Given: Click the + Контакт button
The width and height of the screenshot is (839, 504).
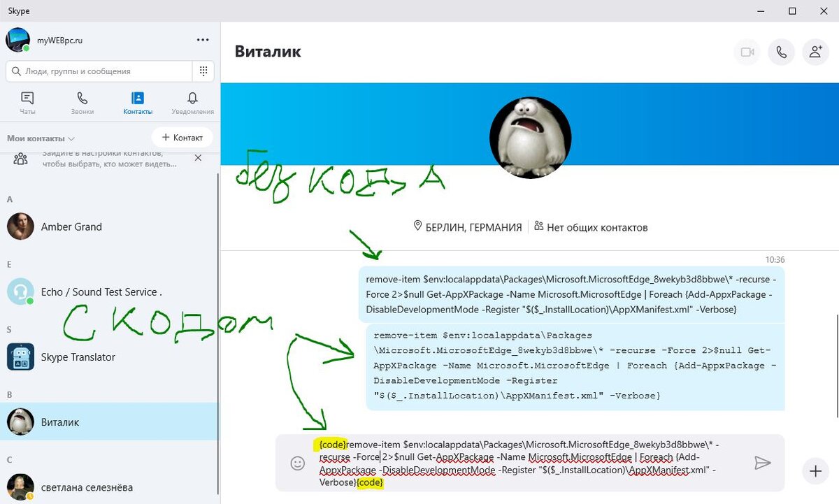Looking at the screenshot, I should [x=182, y=138].
